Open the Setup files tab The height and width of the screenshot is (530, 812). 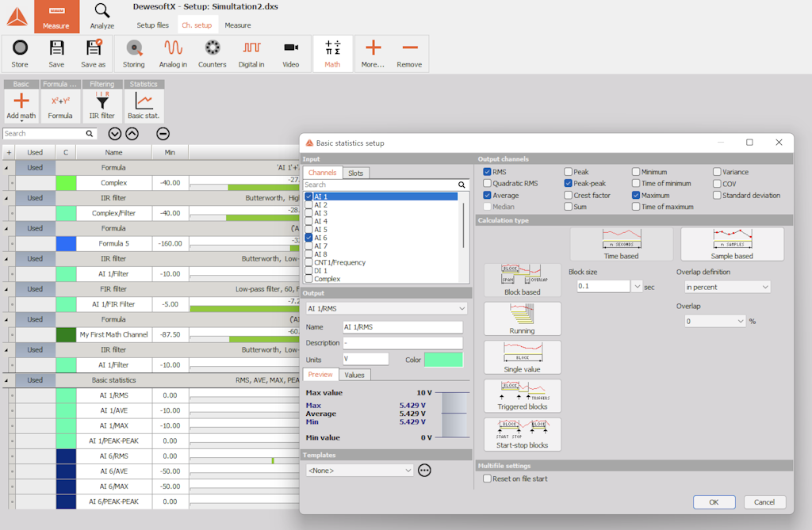[153, 25]
